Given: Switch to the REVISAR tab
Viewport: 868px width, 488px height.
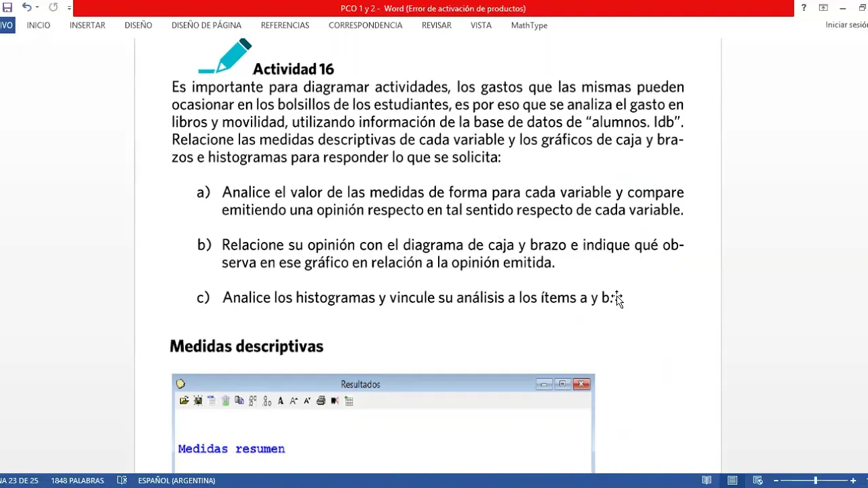Looking at the screenshot, I should point(437,25).
